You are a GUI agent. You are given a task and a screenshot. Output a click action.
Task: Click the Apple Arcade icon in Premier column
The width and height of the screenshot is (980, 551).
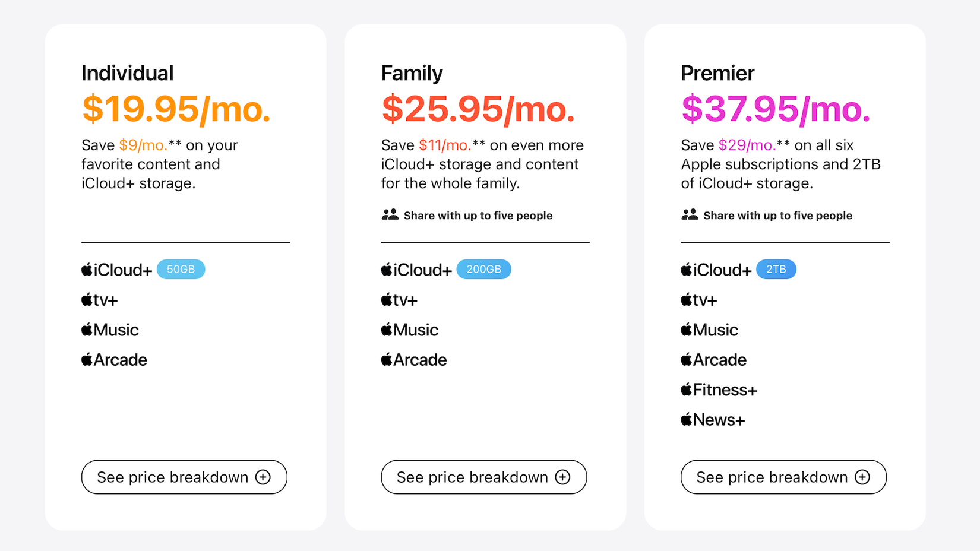687,359
